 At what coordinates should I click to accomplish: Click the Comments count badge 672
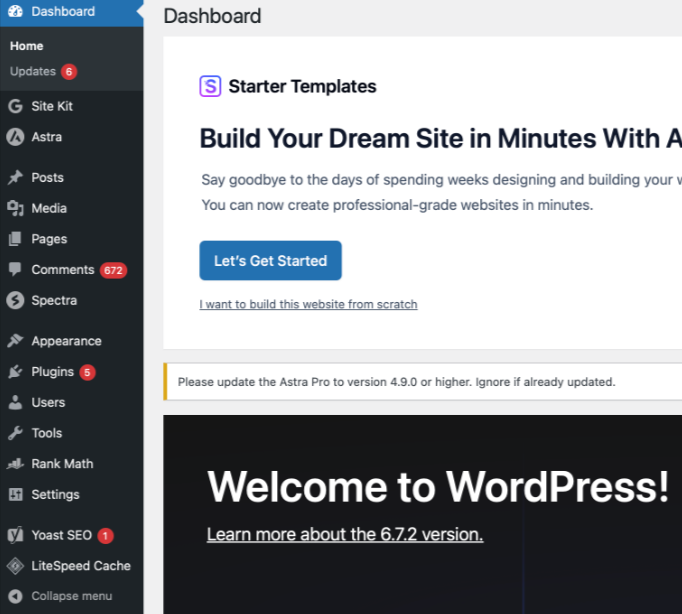click(x=113, y=270)
